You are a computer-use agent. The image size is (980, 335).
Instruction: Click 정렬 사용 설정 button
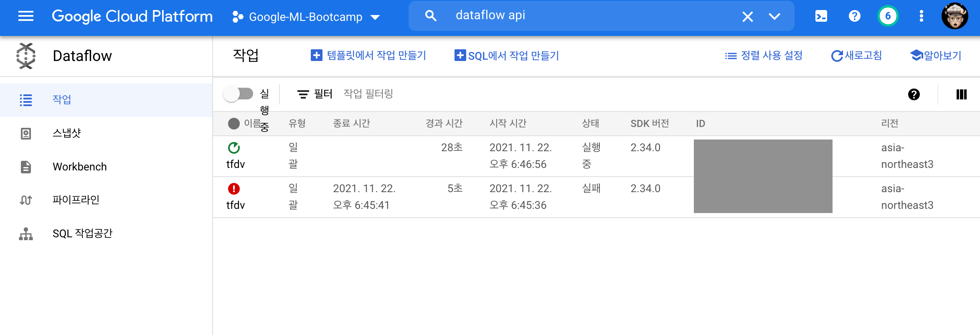pos(764,55)
